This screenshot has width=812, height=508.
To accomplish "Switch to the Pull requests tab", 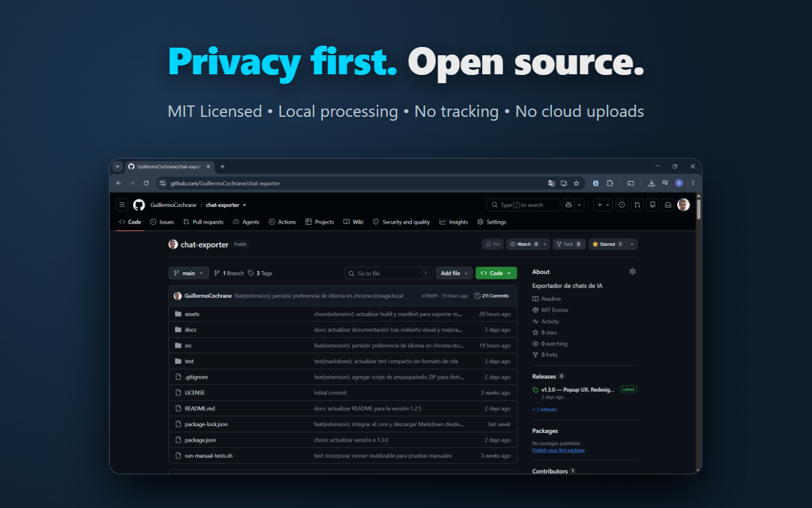I will (203, 222).
